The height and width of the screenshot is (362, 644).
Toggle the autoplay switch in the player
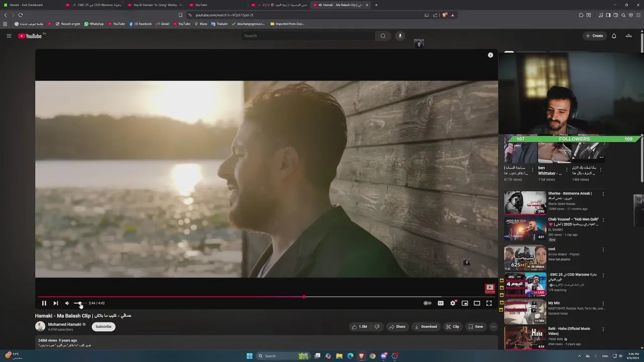(x=427, y=303)
